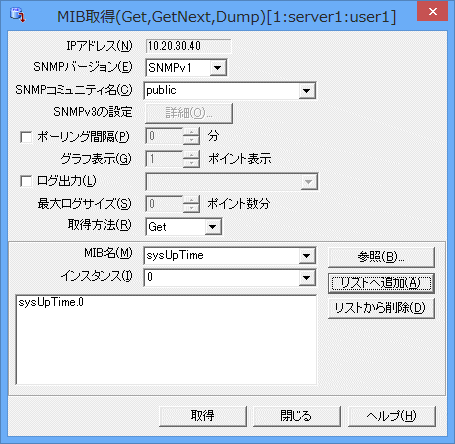Click the disabled 詳細(O)... button
This screenshot has width=455, height=444.
click(189, 113)
